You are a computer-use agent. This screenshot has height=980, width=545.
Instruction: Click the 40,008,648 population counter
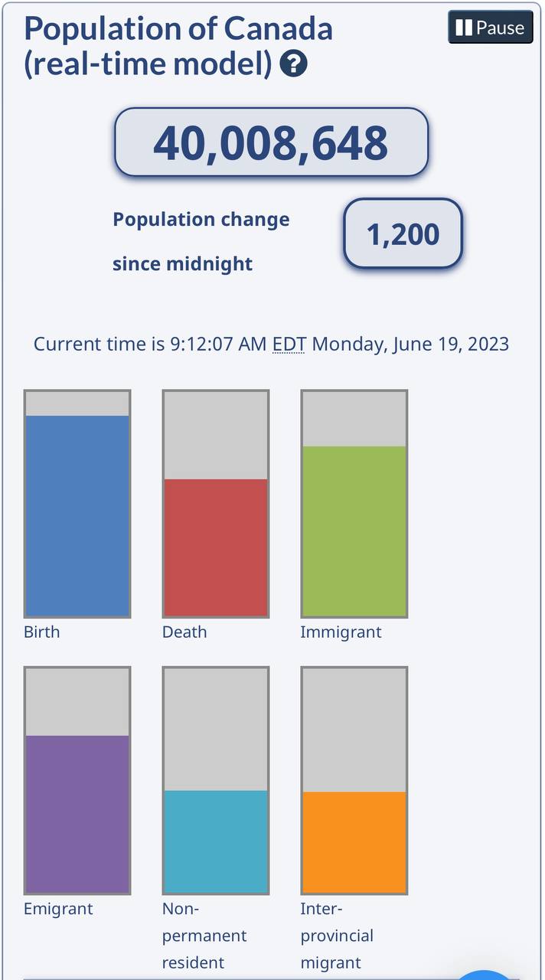point(271,142)
